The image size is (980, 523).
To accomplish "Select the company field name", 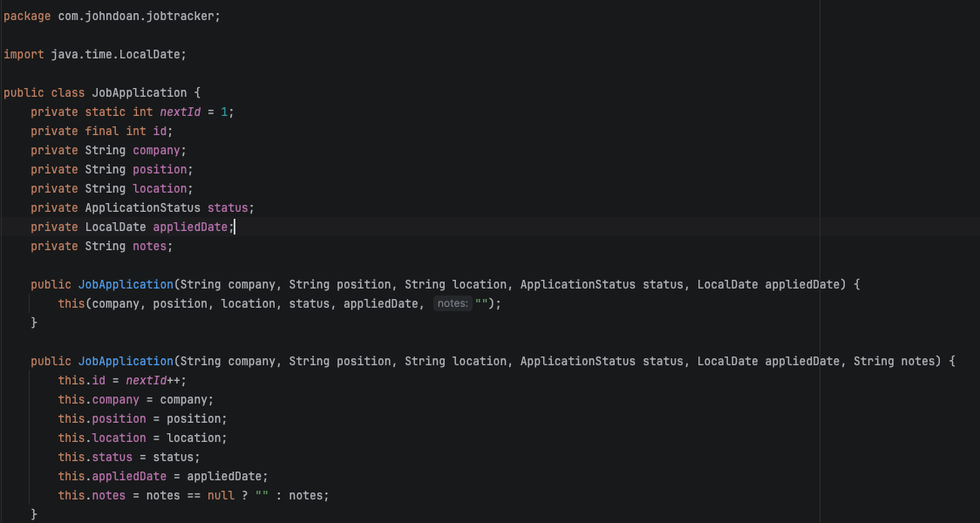I will [x=157, y=150].
